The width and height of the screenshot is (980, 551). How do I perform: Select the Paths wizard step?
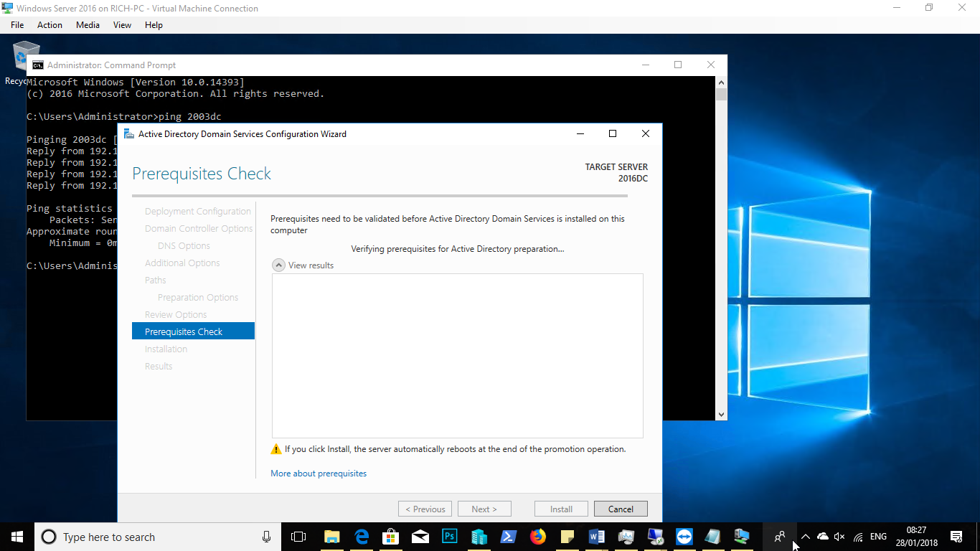coord(155,280)
